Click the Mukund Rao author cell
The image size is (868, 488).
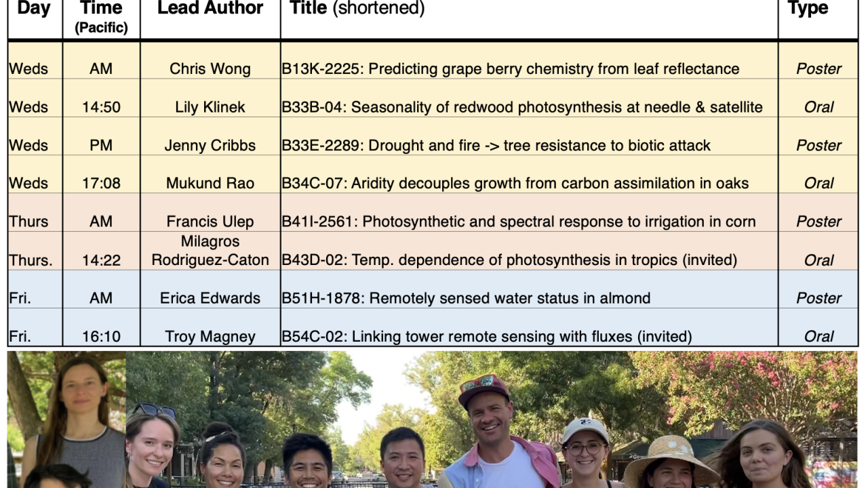[x=210, y=183]
